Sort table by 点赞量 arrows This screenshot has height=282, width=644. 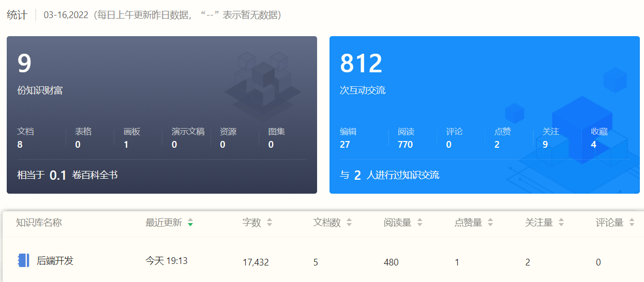490,223
